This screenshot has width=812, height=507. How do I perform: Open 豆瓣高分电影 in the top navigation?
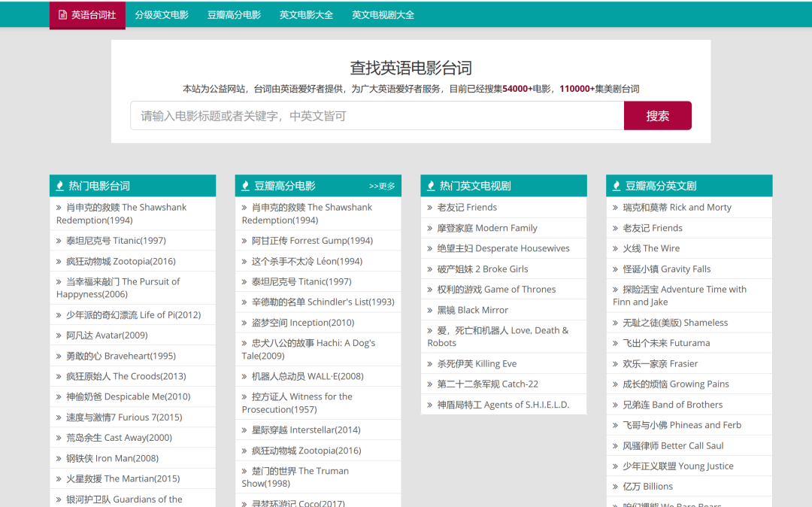coord(234,15)
